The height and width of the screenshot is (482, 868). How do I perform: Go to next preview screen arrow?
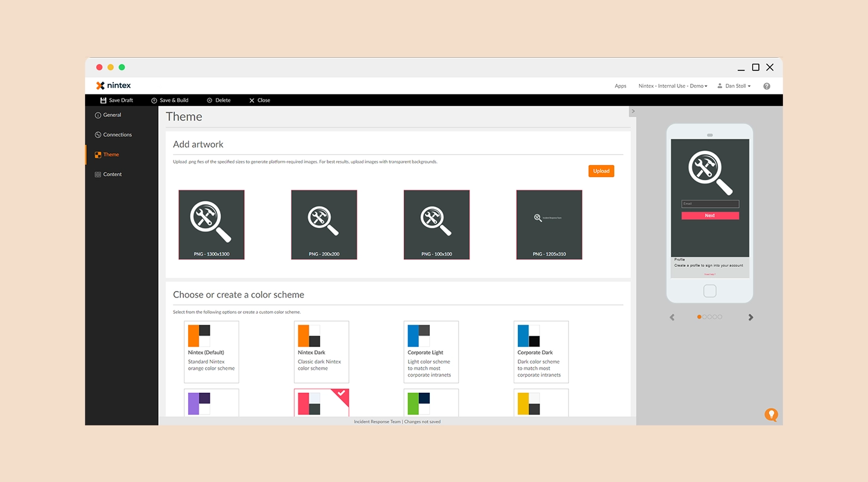(750, 318)
